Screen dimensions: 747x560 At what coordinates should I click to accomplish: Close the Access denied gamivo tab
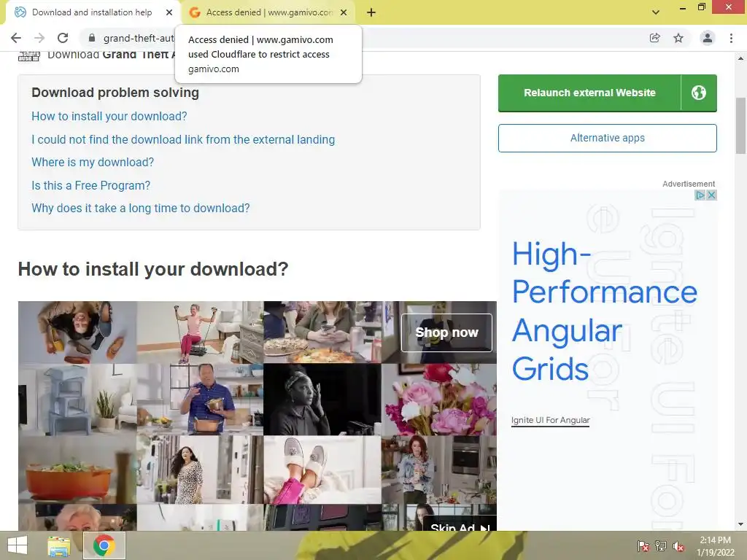[344, 12]
